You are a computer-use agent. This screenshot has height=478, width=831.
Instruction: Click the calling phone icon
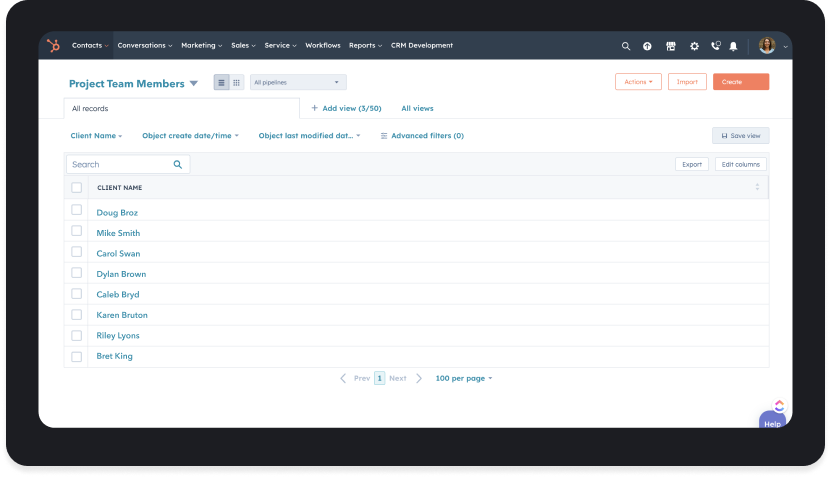715,46
